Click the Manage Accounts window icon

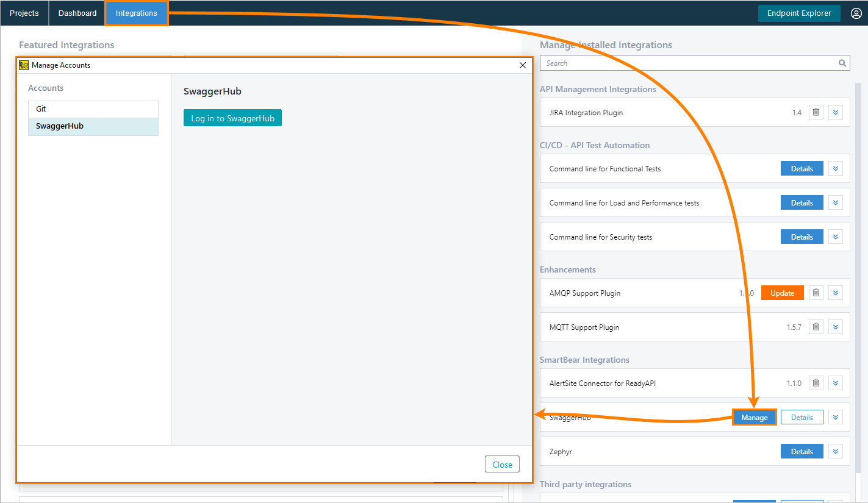(24, 65)
